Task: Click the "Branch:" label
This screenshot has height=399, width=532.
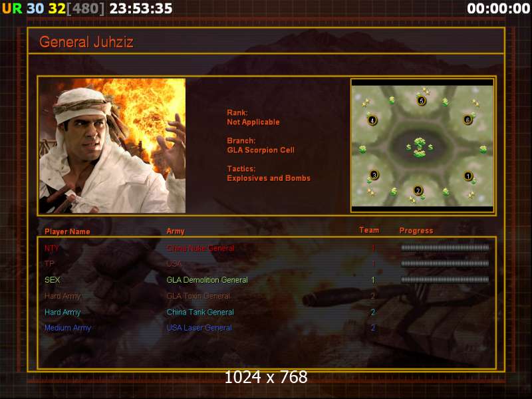Action: tap(241, 141)
